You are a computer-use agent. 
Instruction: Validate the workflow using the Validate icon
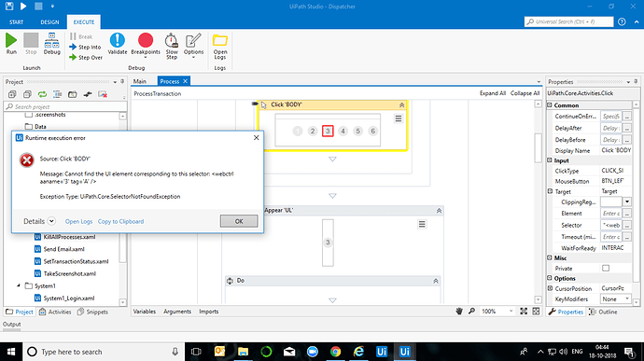(117, 44)
